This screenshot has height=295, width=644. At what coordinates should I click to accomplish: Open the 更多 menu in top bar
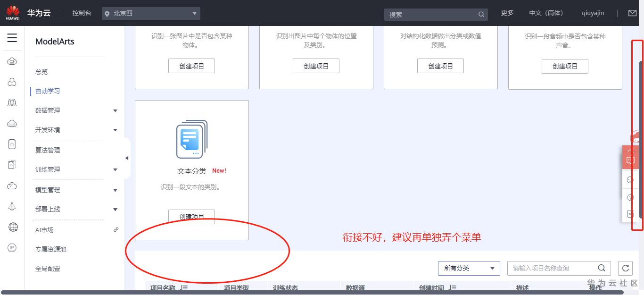click(x=507, y=13)
